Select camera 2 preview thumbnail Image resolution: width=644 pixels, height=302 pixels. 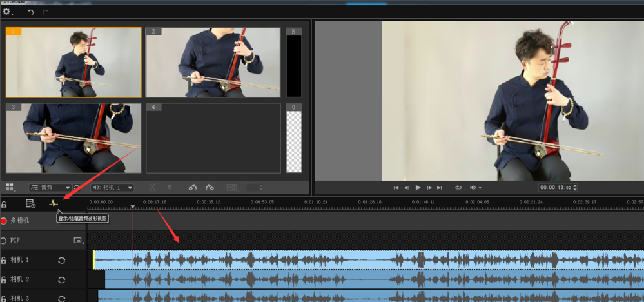click(x=213, y=63)
